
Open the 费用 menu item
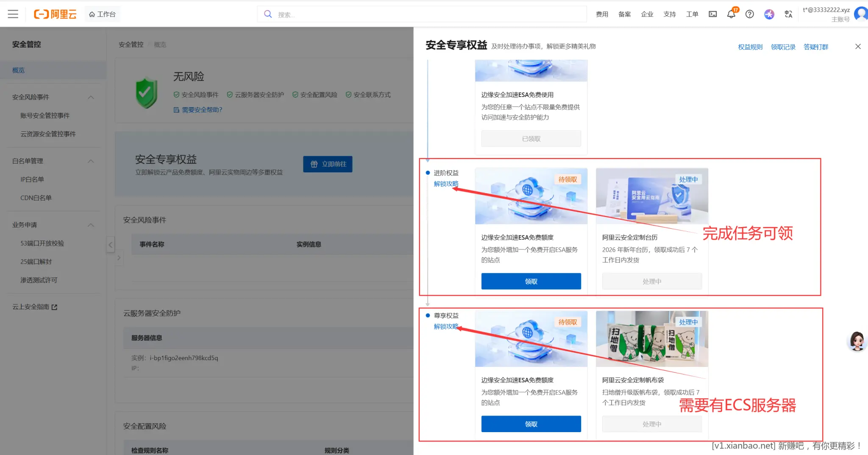[x=601, y=14]
